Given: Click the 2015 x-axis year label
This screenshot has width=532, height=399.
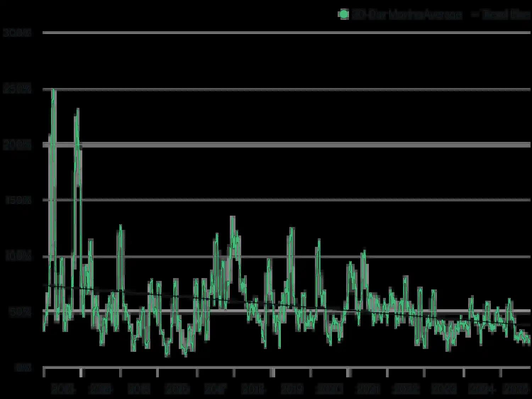Looking at the screenshot, I should (139, 389).
